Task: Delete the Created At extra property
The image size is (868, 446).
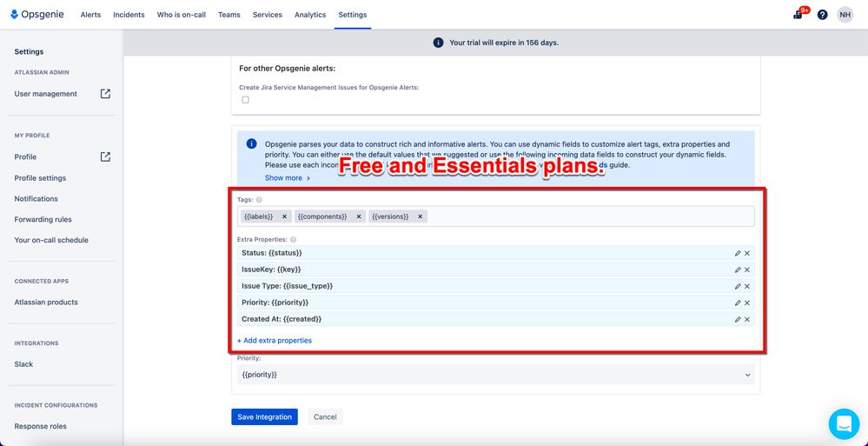Action: click(x=746, y=320)
